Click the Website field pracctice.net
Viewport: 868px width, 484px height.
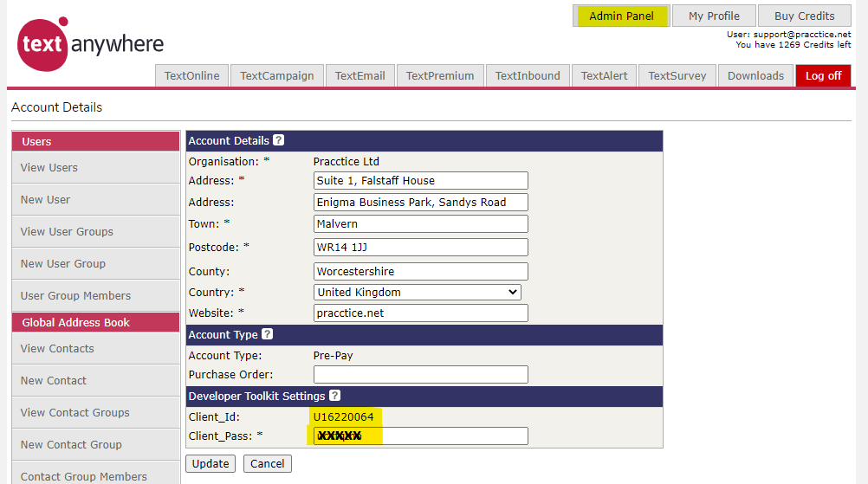[x=421, y=313]
